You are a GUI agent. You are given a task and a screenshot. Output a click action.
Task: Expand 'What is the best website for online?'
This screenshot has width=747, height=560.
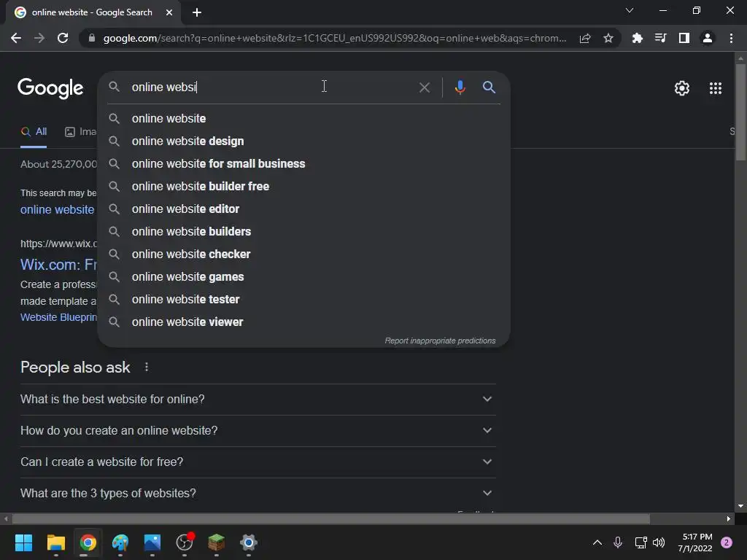[258, 399]
